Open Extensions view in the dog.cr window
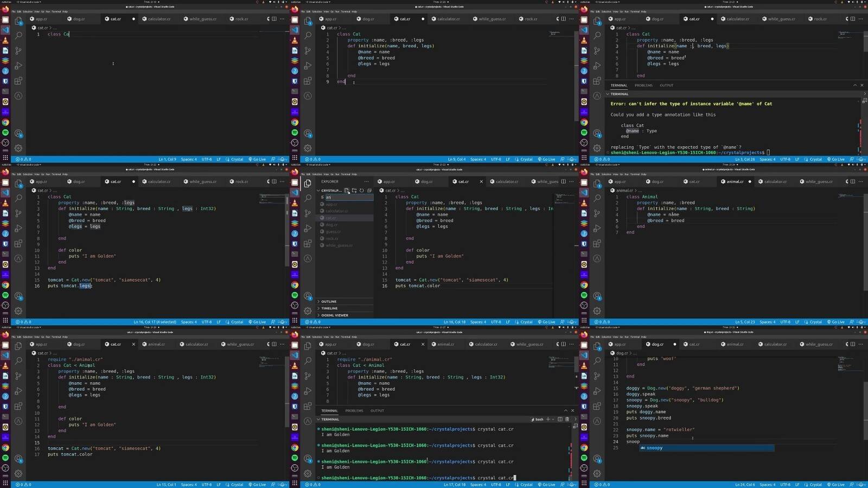The image size is (868, 488). [x=597, y=406]
